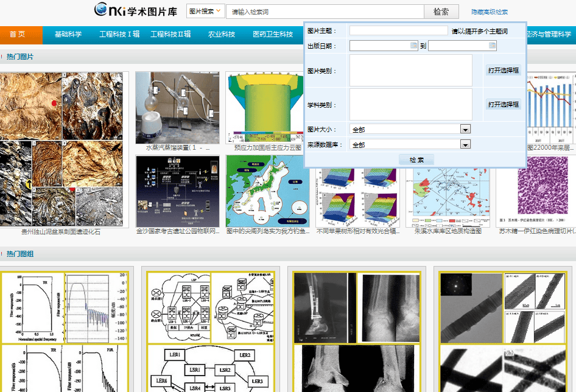
Task: Click the 金沙国家考古遗址公园物联网 caption link
Action: 177,231
